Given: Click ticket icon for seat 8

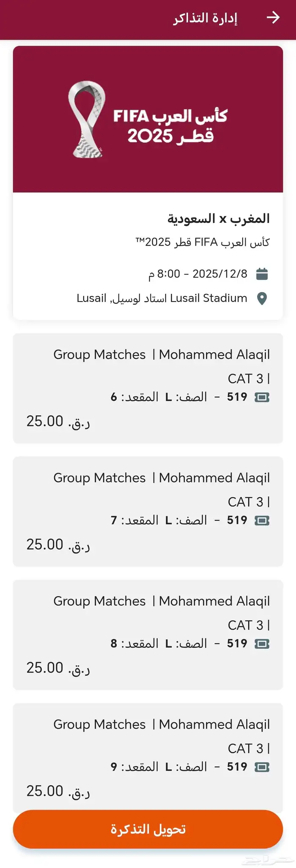Looking at the screenshot, I should click(x=262, y=644).
